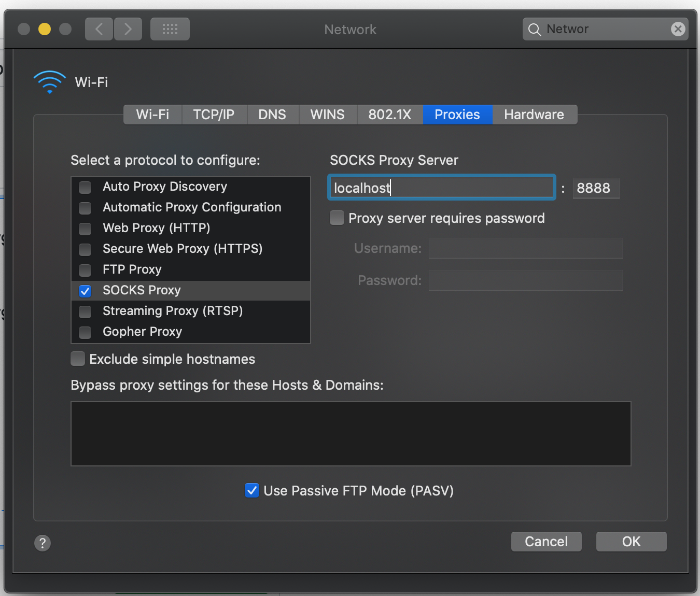Enable Streaming Proxy (RTSP) checkbox
The image size is (700, 596).
[x=85, y=311]
